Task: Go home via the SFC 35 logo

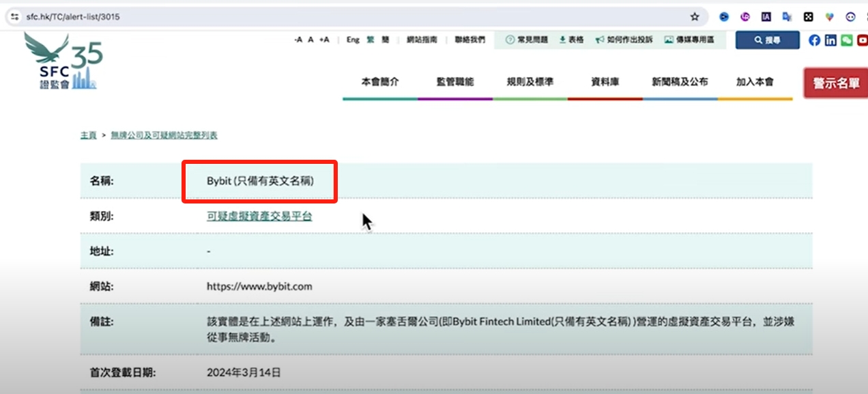Action: [x=63, y=61]
